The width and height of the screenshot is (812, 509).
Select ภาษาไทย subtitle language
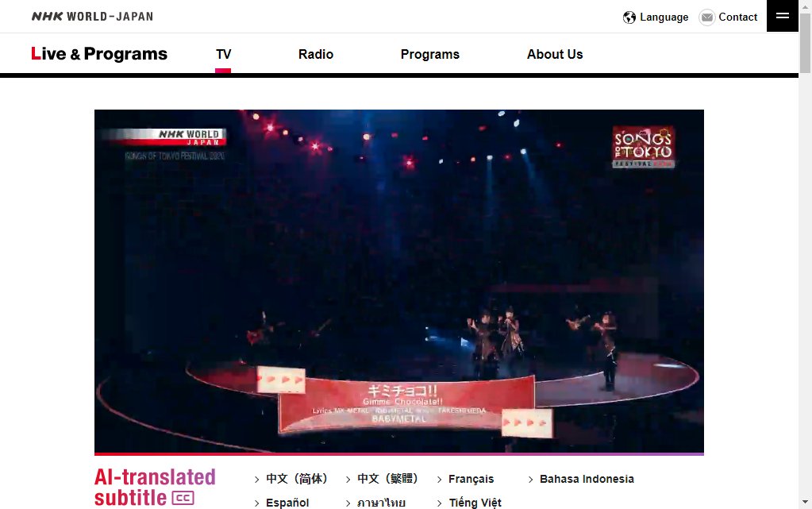click(x=381, y=503)
